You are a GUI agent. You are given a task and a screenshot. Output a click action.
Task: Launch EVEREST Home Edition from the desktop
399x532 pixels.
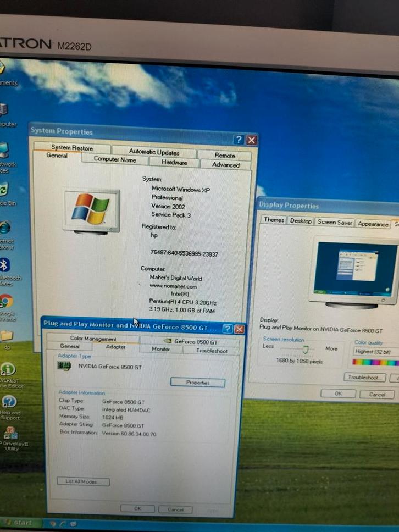[8, 370]
